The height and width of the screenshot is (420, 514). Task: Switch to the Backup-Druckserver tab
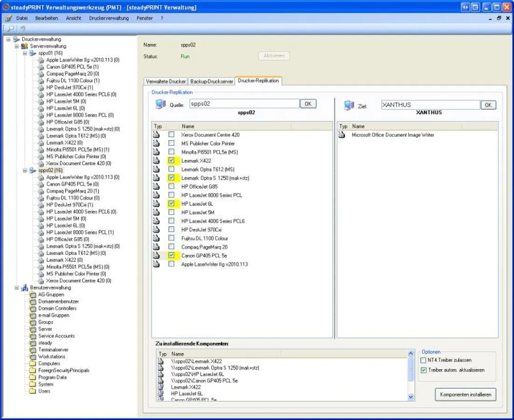[211, 81]
